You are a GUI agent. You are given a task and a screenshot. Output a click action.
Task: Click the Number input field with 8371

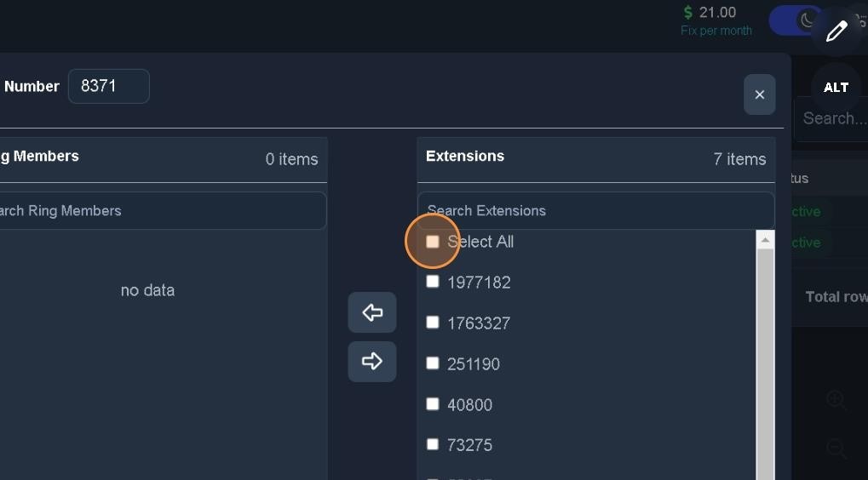tap(108, 86)
